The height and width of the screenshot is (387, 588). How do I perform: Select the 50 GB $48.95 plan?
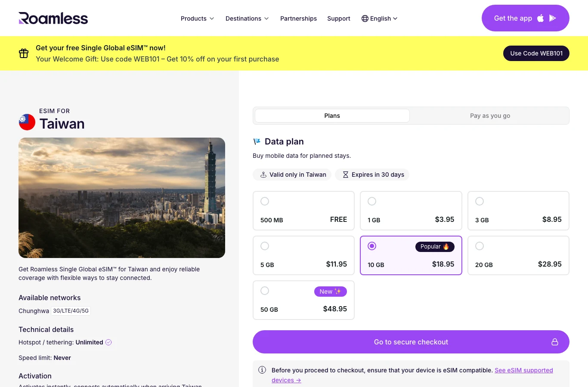tap(303, 300)
